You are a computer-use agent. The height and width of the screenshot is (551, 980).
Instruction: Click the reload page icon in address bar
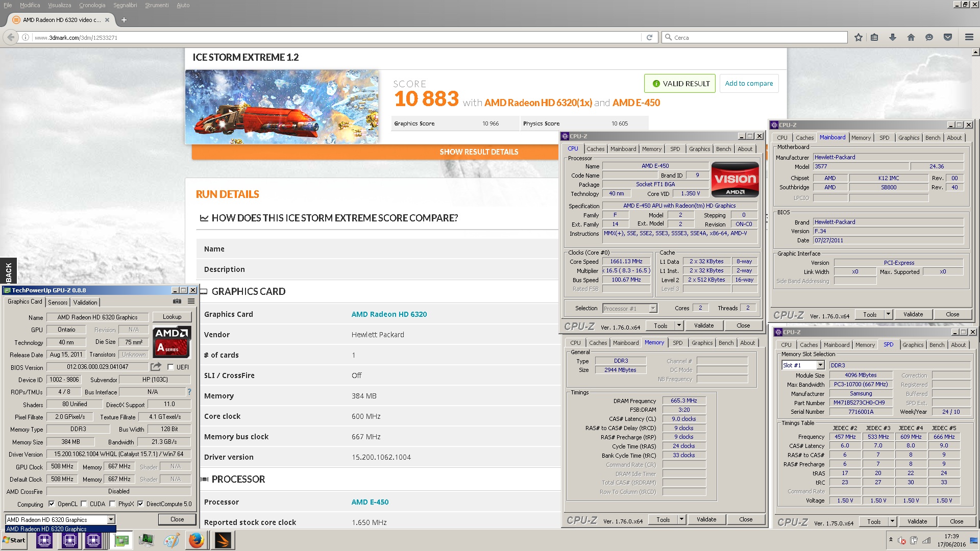(649, 37)
